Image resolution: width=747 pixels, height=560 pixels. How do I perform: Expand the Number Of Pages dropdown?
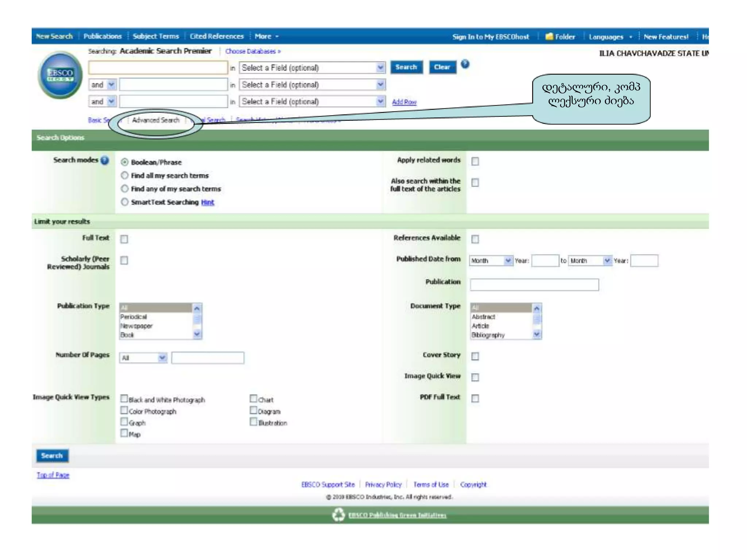pyautogui.click(x=143, y=358)
